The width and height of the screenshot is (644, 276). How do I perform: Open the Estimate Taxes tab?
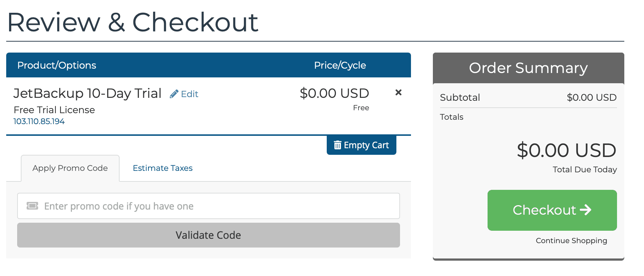point(163,168)
